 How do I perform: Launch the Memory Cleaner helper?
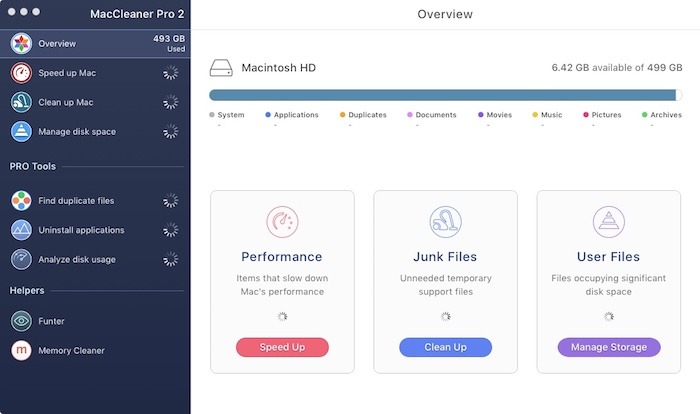(x=95, y=350)
